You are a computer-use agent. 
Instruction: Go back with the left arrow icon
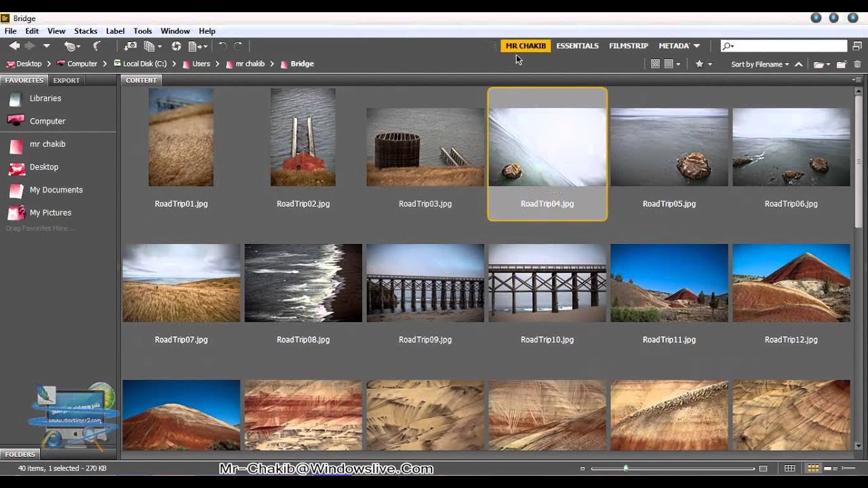tap(14, 46)
